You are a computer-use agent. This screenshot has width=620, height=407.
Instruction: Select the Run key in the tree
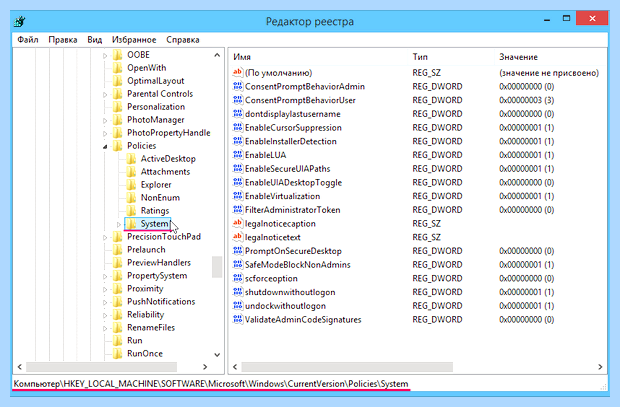pos(134,341)
